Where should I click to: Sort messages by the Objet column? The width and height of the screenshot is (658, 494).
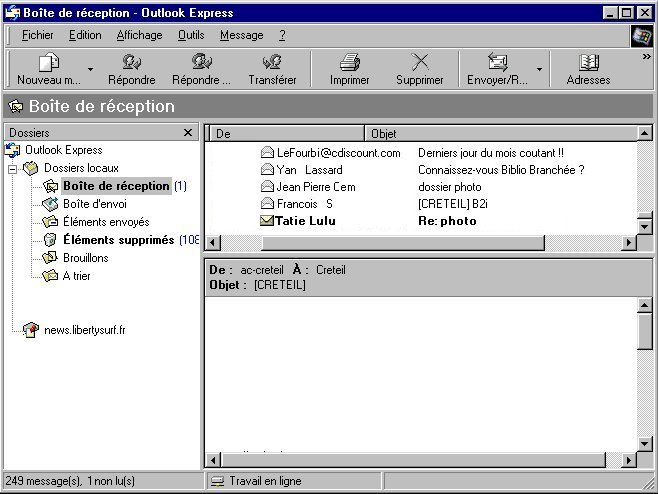pyautogui.click(x=501, y=133)
